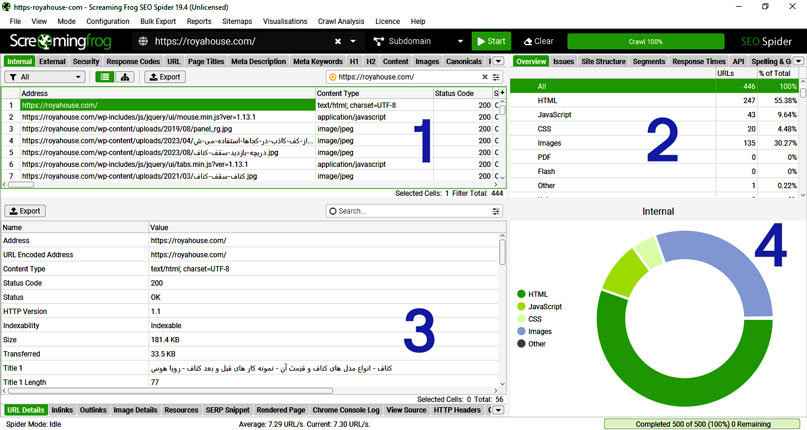
Task: Click the funnel filter icon
Action: click(x=13, y=77)
